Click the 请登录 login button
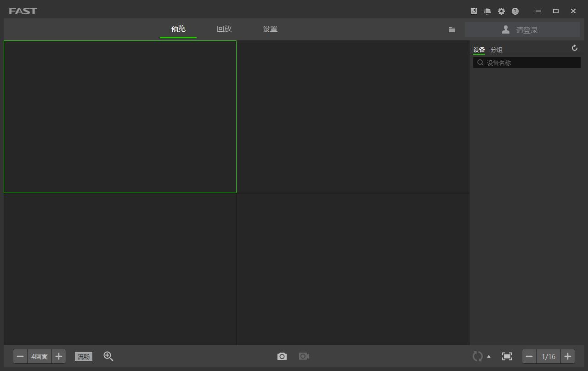The width and height of the screenshot is (588, 371). point(522,30)
